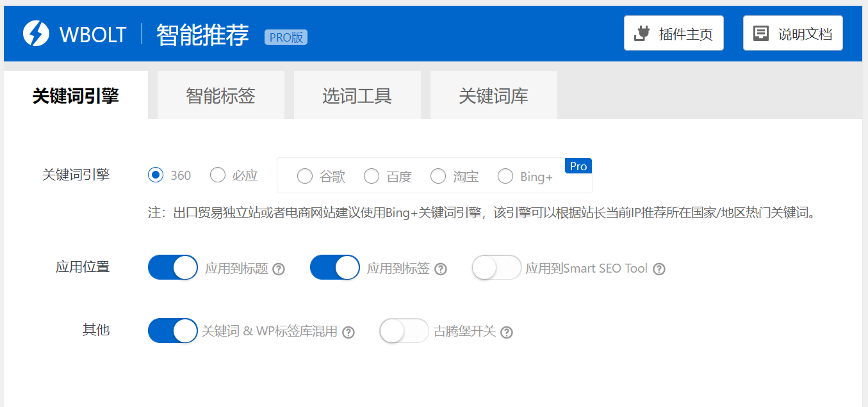The image size is (868, 407).
Task: Click help icon next to 古腾堡开关
Action: click(507, 332)
